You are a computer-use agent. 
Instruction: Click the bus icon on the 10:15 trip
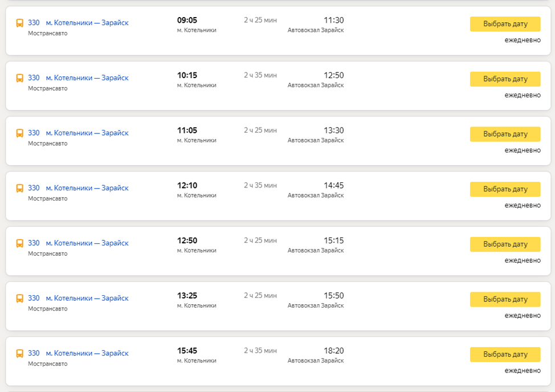(x=20, y=79)
